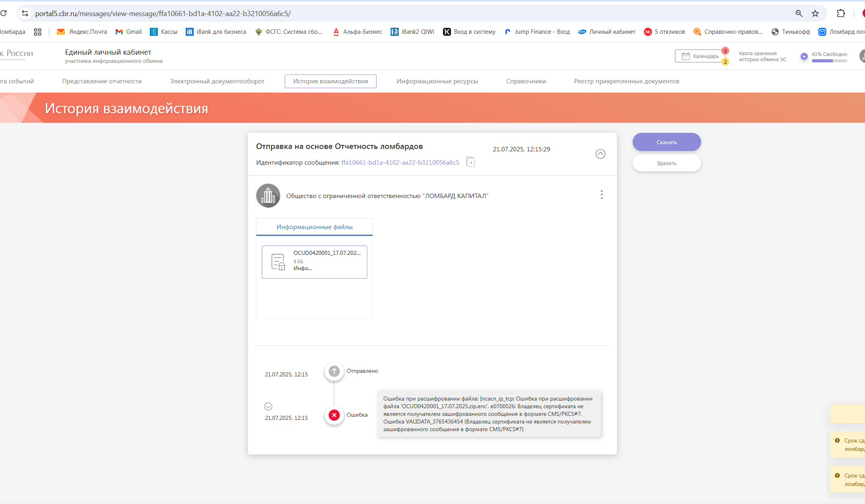The height and width of the screenshot is (504, 865).
Task: Open the Личный кабинет bookmark
Action: pyautogui.click(x=607, y=32)
